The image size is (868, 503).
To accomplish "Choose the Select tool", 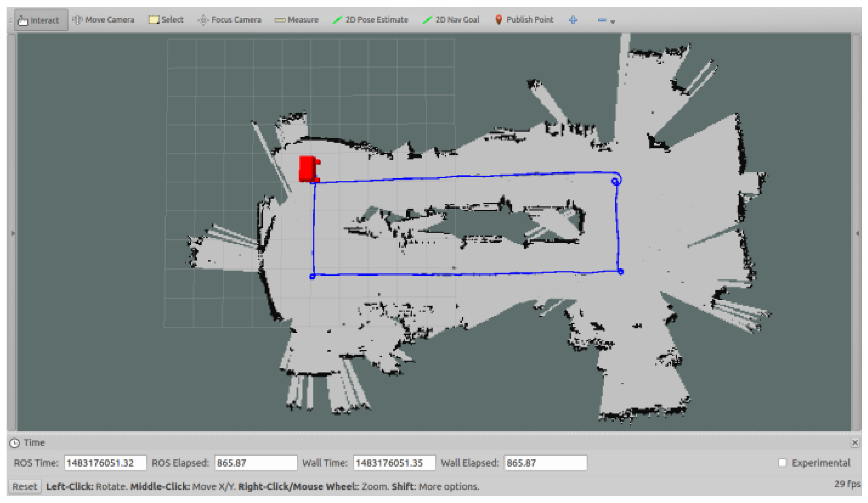I will point(166,20).
